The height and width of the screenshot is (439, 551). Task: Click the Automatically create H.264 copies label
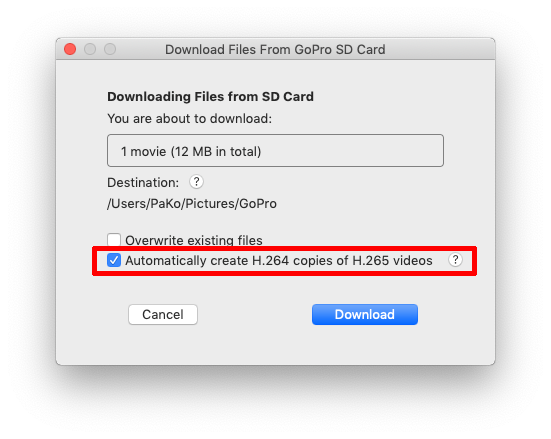[x=279, y=261]
